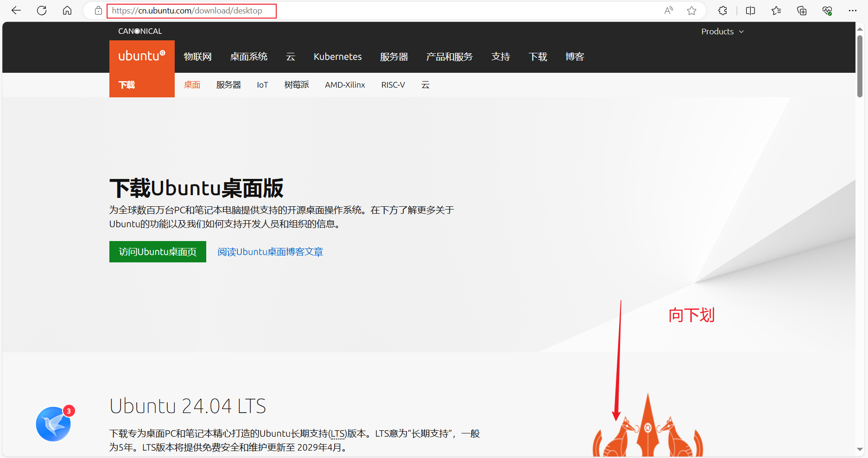Screen dimensions: 868x458
Task: Go back to the previous page
Action: click(16, 11)
